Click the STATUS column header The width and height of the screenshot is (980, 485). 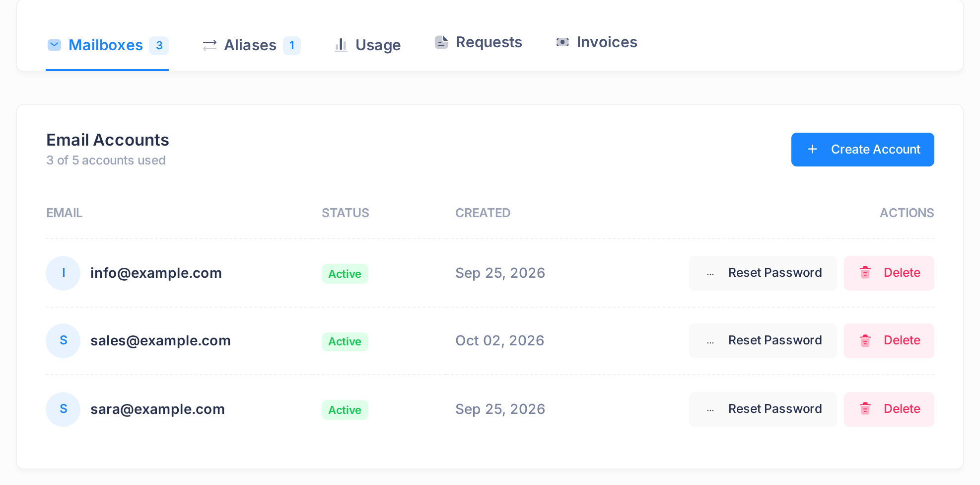click(345, 213)
